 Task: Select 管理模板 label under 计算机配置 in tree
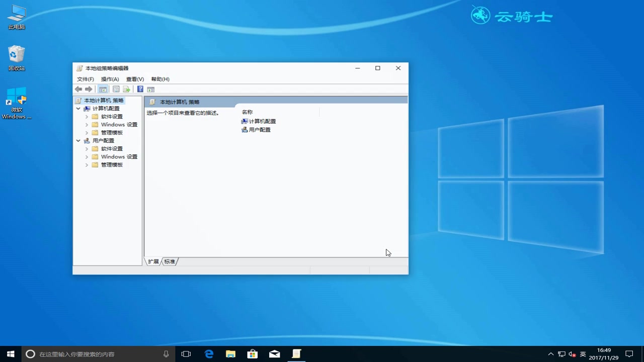tap(112, 133)
